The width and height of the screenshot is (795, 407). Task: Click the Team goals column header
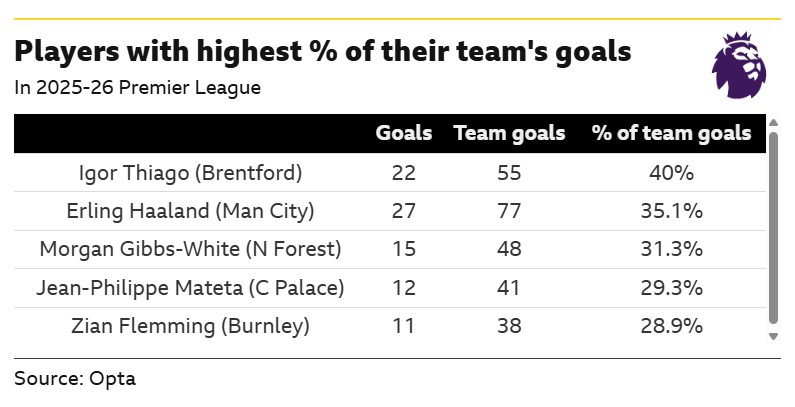tap(509, 133)
